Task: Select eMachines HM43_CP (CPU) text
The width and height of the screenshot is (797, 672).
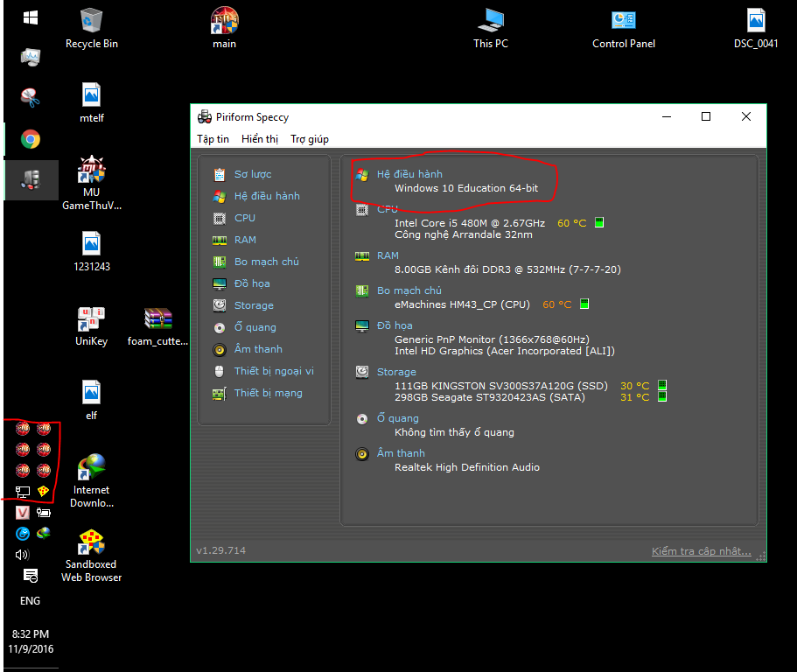Action: [x=462, y=304]
